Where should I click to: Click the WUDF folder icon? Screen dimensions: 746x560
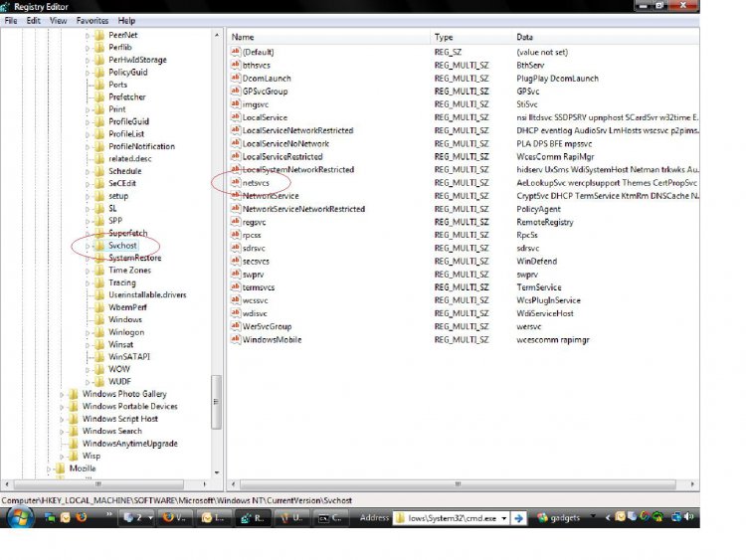[x=99, y=382]
